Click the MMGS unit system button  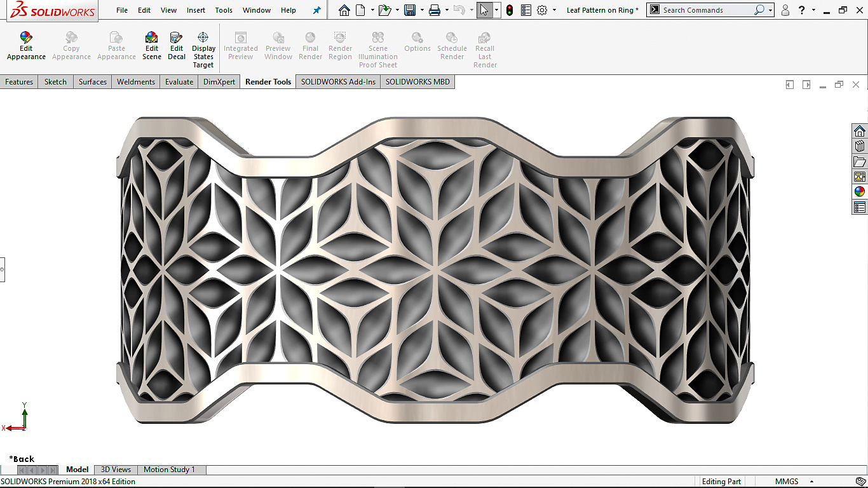click(x=787, y=482)
